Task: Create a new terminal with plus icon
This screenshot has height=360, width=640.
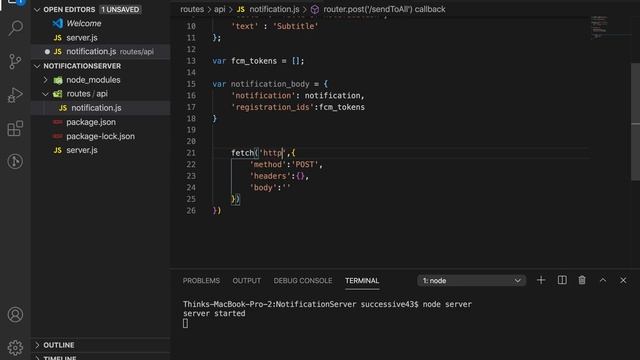Action: [541, 280]
